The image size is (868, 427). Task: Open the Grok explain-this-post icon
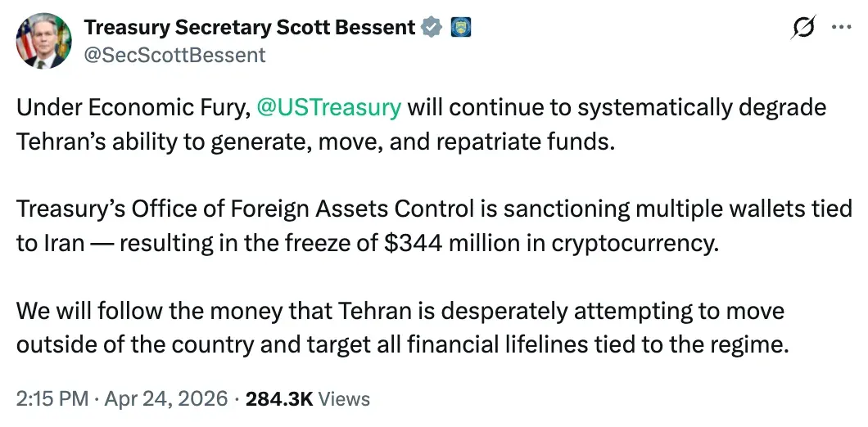click(x=802, y=28)
